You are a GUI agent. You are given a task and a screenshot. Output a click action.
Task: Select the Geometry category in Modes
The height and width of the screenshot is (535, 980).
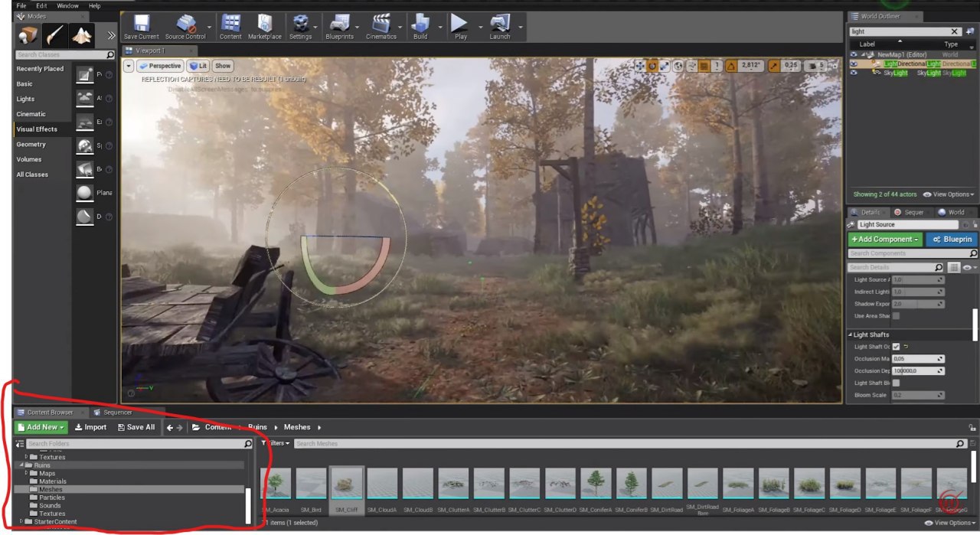(31, 144)
